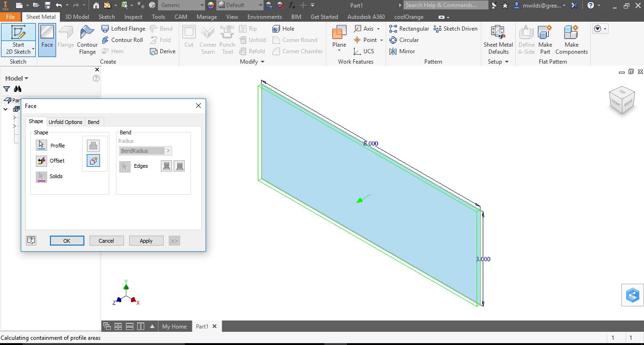644x345 pixels.
Task: Open the fx Parameters dialog
Action: (x=292, y=5)
